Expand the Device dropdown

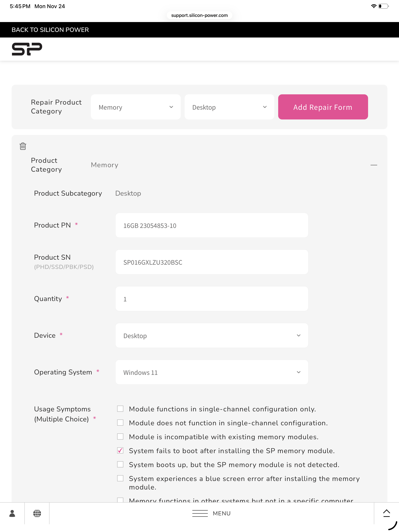[212, 336]
